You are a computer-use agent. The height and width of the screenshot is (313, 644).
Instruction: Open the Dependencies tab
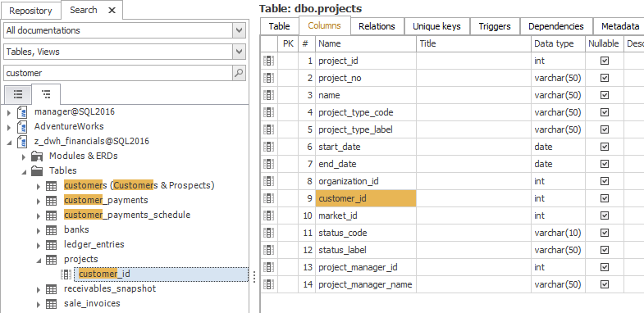[556, 26]
